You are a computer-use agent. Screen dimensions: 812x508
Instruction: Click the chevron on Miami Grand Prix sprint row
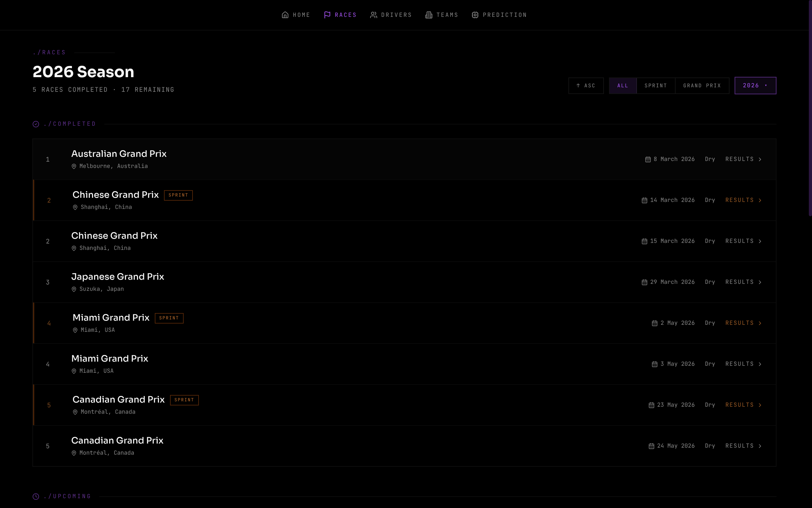click(x=760, y=323)
